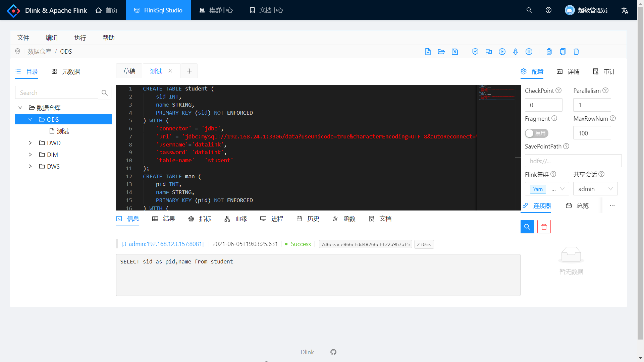Screen dimensions: 644x362
Task: Close the 测试 editor tab
Action: click(x=170, y=71)
